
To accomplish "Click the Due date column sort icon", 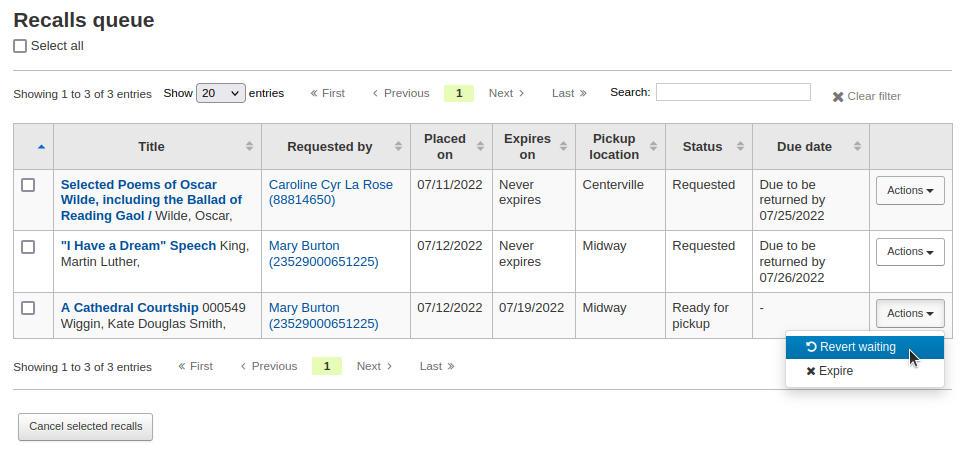I will pyautogui.click(x=857, y=147).
